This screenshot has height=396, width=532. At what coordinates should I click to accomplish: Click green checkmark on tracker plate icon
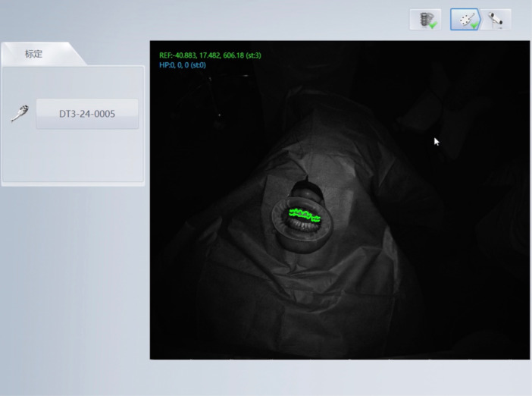(474, 24)
